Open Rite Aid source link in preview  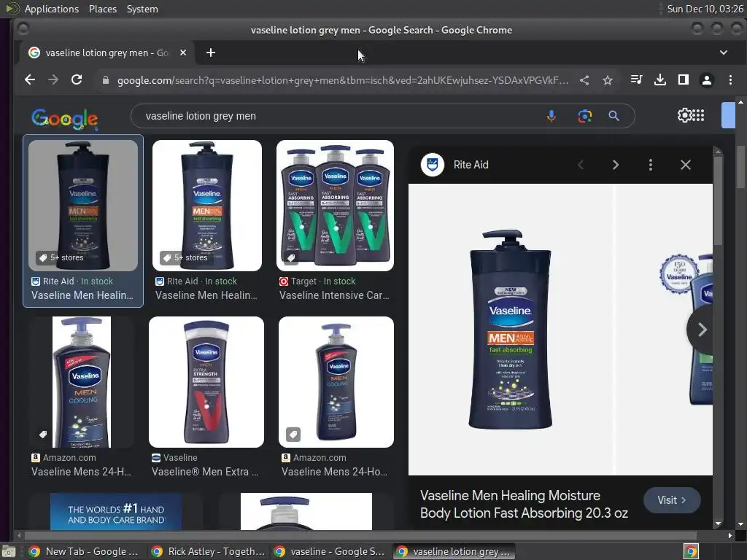471,165
